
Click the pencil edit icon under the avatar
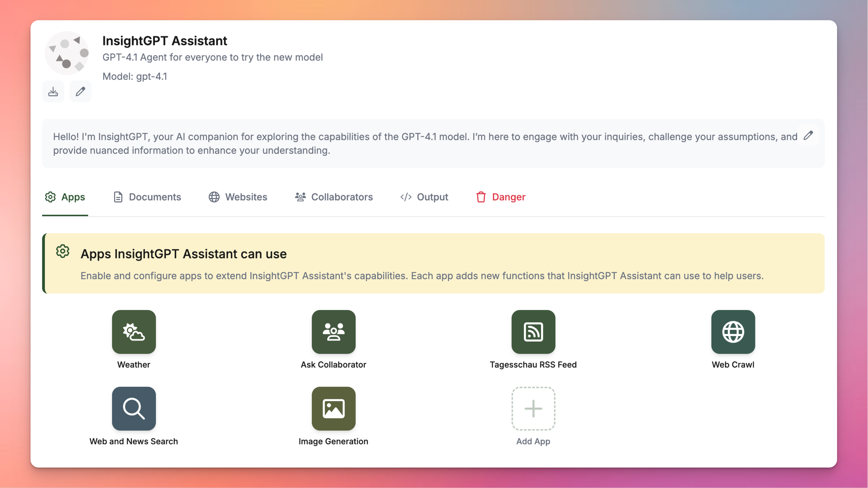coord(80,92)
